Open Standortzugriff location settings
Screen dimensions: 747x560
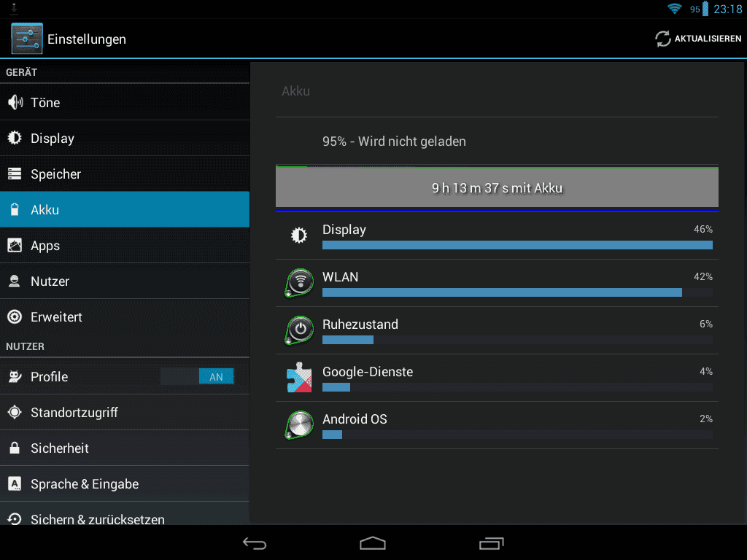pos(125,413)
